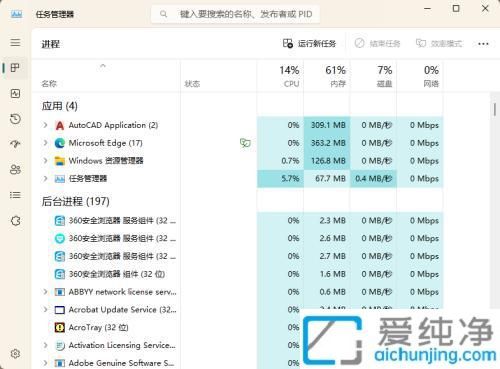The height and width of the screenshot is (369, 500).
Task: Click the Acrobat Update Service icon
Action: (60, 310)
